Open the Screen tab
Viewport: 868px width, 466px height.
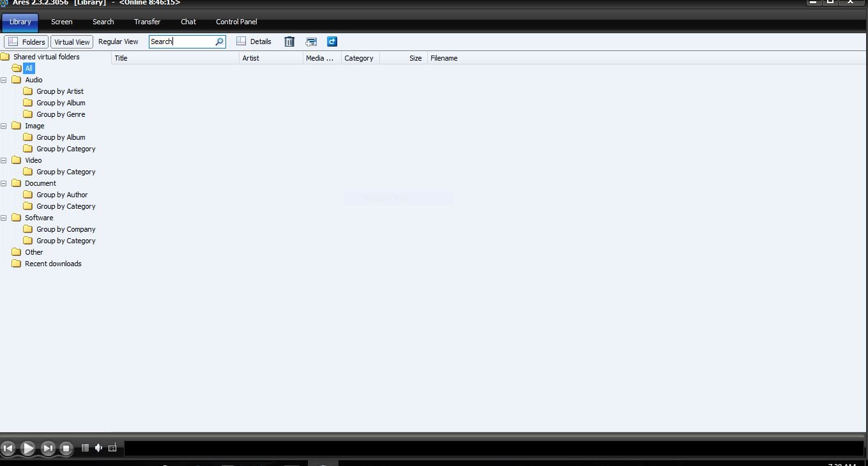[x=62, y=22]
